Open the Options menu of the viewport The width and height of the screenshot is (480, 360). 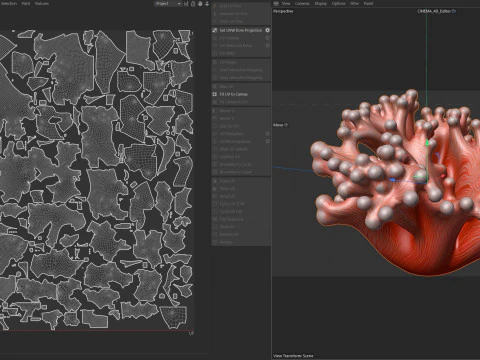coord(339,3)
